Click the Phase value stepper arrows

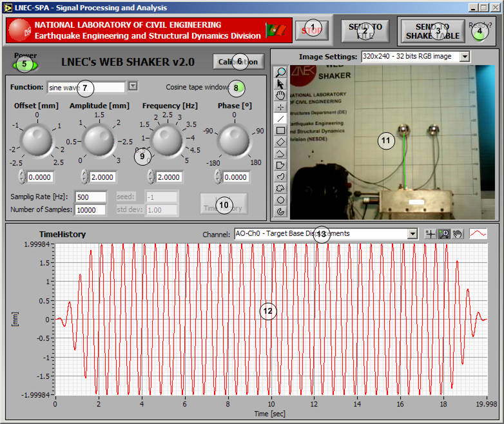[x=218, y=177]
